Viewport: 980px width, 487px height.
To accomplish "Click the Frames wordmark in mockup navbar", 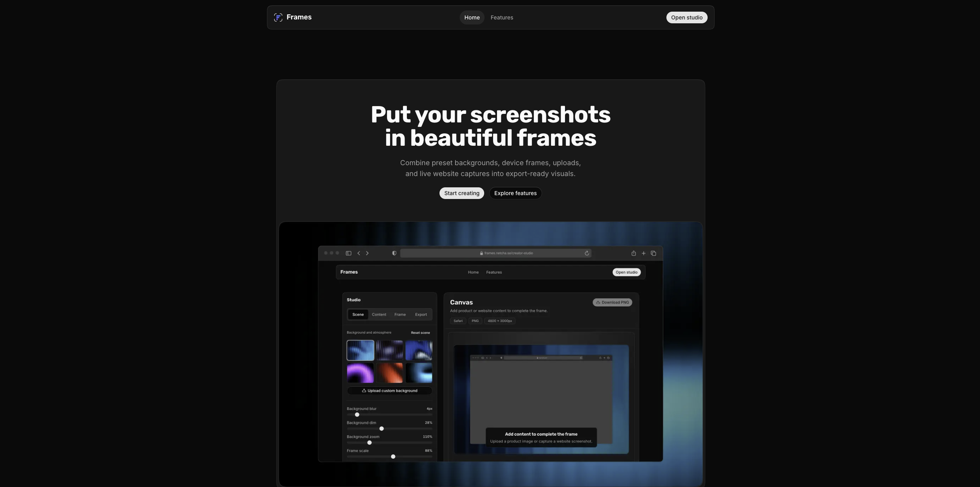I will [x=349, y=272].
